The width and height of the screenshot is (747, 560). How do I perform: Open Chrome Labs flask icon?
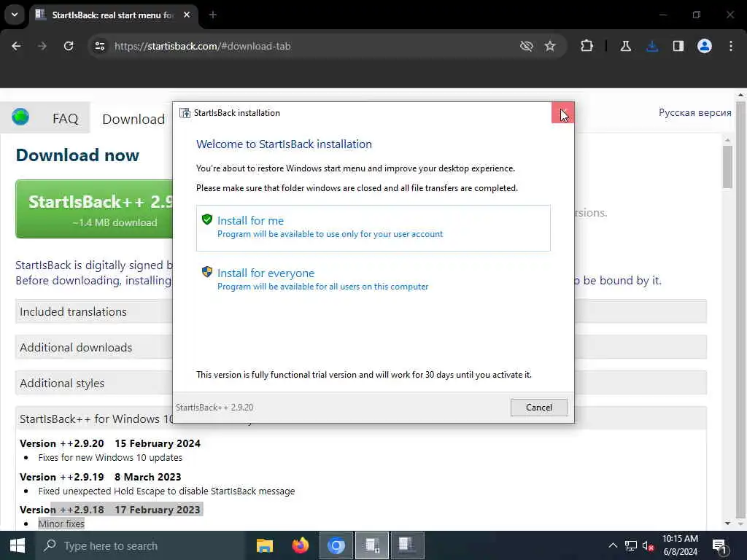coord(625,46)
